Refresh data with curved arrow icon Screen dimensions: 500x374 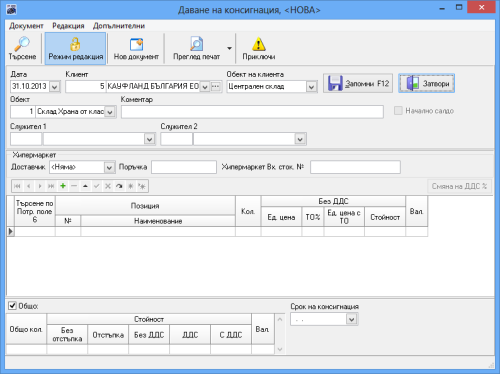(119, 186)
